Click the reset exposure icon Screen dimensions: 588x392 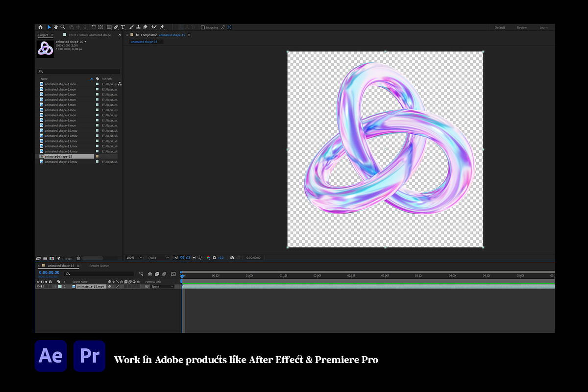pyautogui.click(x=214, y=258)
